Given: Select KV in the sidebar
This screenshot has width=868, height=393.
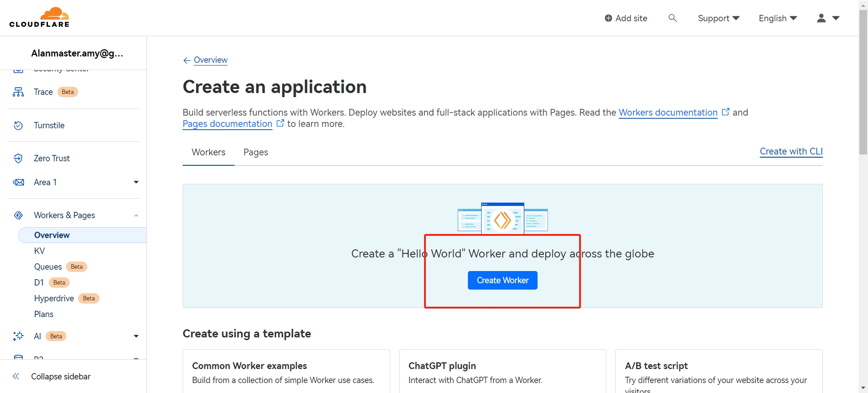Looking at the screenshot, I should [x=40, y=251].
